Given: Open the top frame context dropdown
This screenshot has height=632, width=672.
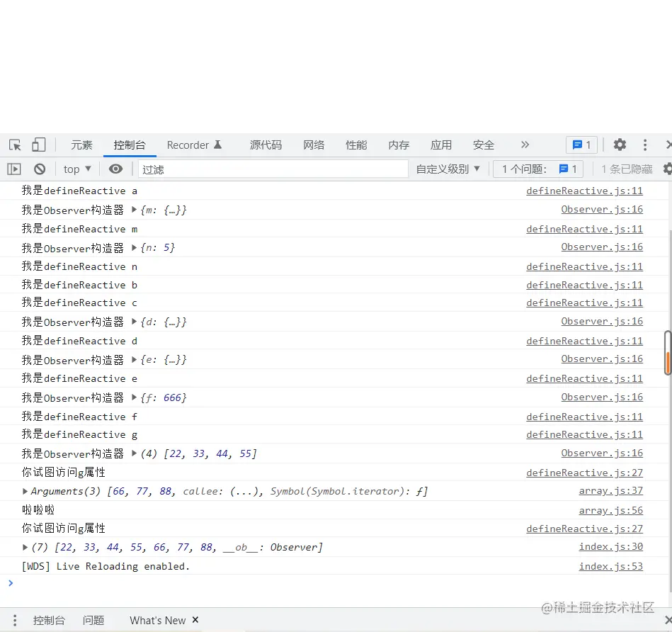Looking at the screenshot, I should 76,169.
